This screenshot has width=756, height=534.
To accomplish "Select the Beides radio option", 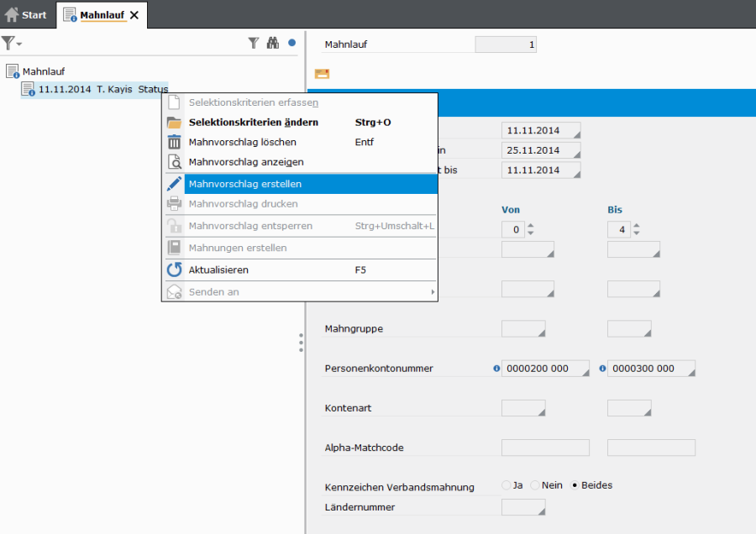I will point(575,485).
